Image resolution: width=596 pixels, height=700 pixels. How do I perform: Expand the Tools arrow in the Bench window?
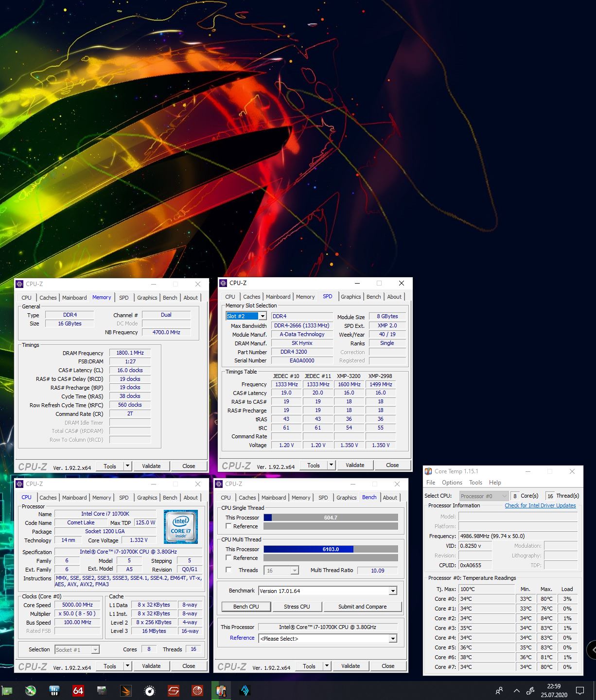click(327, 666)
